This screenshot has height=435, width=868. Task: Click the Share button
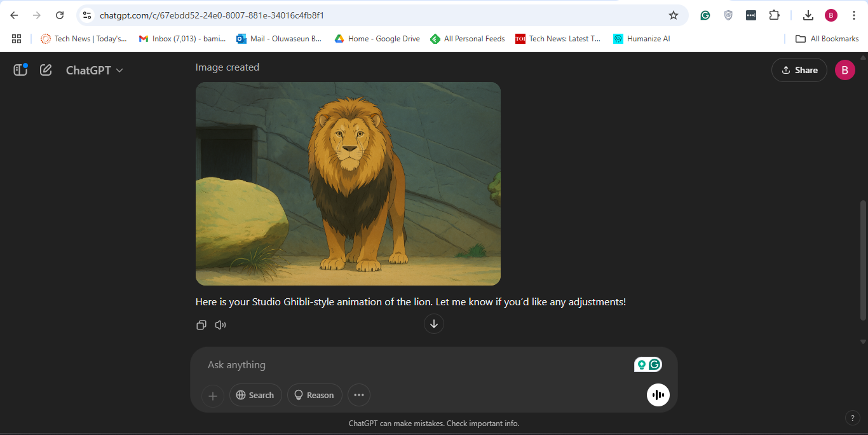799,70
